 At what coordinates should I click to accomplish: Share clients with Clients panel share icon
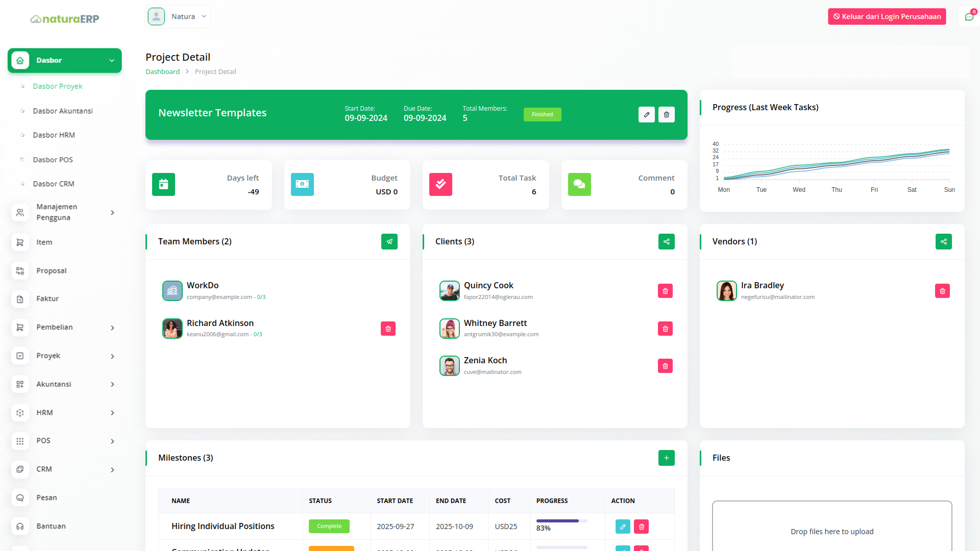666,242
